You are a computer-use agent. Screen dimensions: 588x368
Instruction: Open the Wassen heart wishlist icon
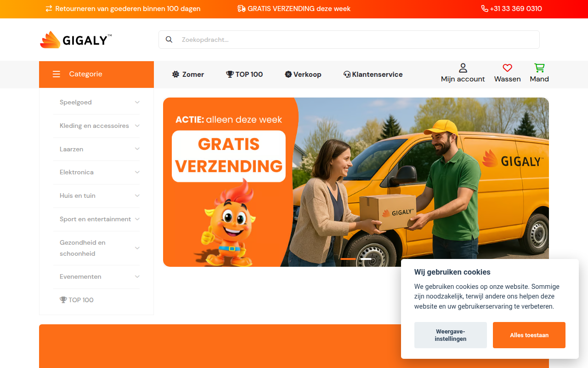[x=508, y=68]
